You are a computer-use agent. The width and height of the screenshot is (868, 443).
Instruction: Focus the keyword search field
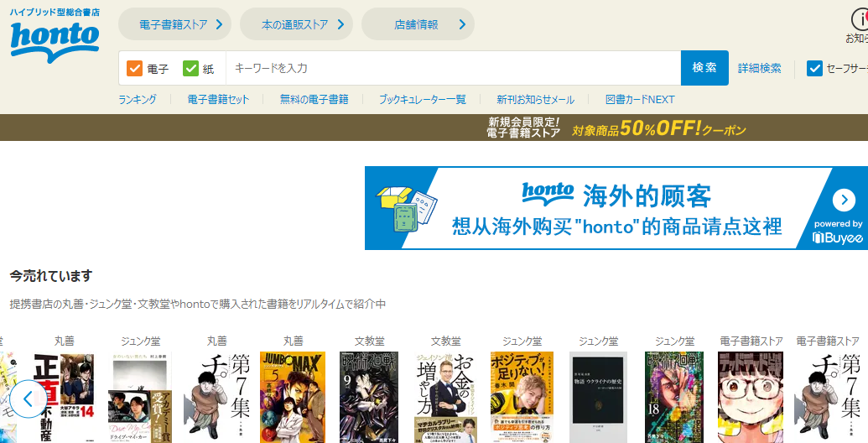[x=453, y=68]
